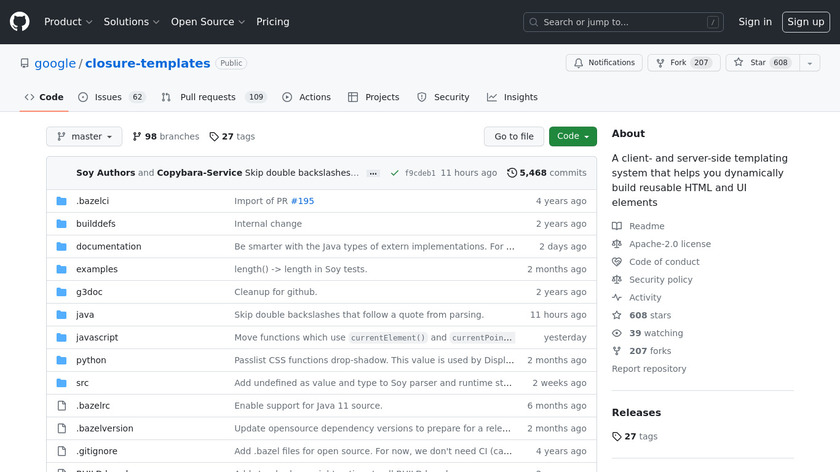Expand the commit message ellipsis
This screenshot has width=840, height=472.
[x=373, y=173]
